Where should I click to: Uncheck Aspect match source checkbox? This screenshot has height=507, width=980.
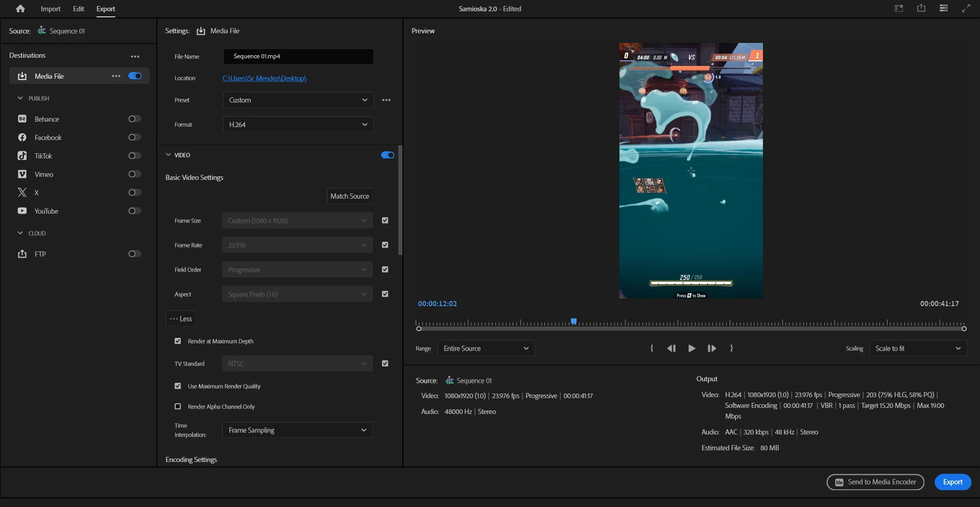pos(385,294)
